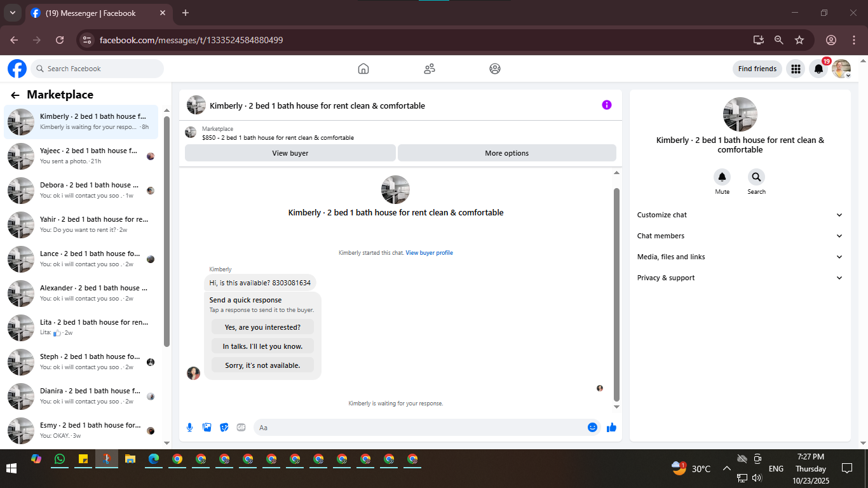868x488 pixels.
Task: Choose a GIF from the GIF icon
Action: pos(241,428)
